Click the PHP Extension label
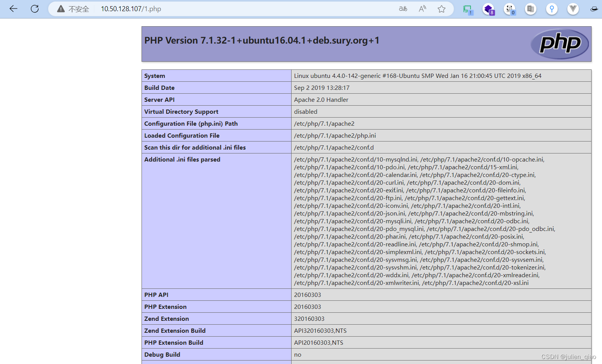Screen dimensions: 602x364 (165, 307)
